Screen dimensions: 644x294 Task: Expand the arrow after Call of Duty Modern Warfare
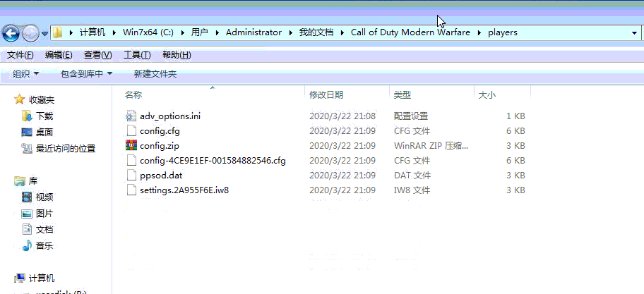[x=479, y=32]
